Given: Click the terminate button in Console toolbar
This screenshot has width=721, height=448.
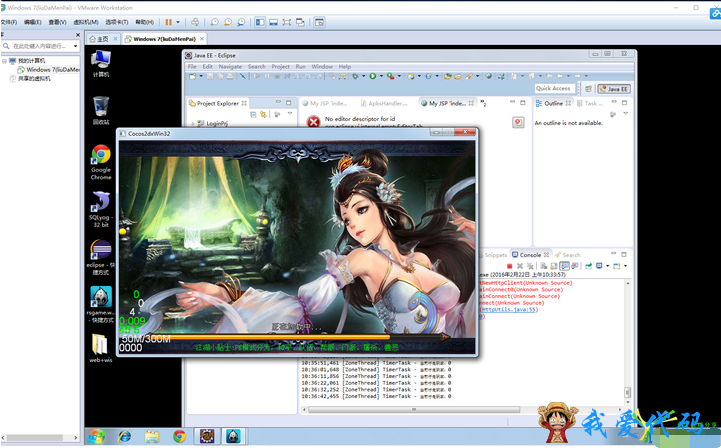Looking at the screenshot, I should tap(509, 266).
